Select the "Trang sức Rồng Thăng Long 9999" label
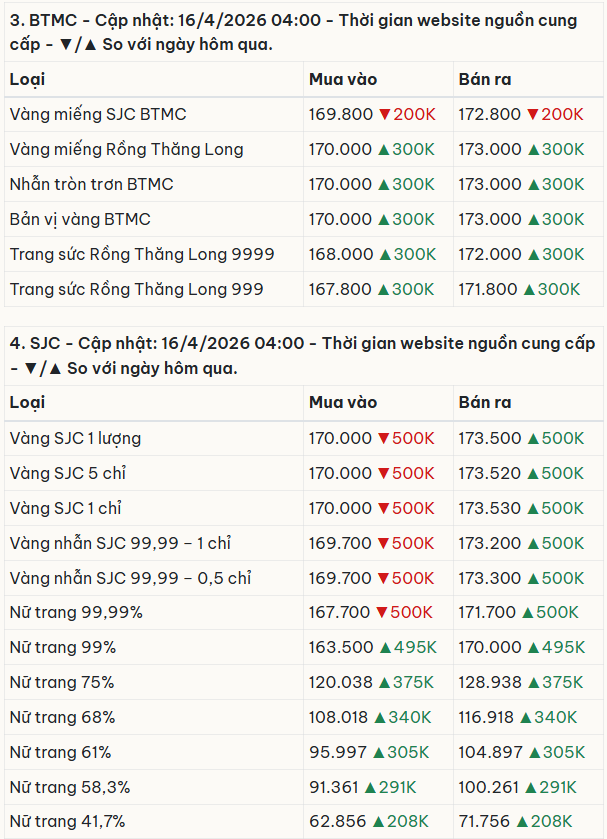Viewport: 607px width, 839px height. (x=142, y=254)
